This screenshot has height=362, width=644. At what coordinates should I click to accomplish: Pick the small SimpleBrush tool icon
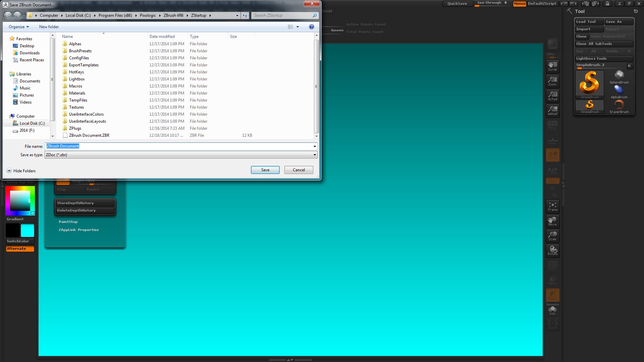click(589, 107)
